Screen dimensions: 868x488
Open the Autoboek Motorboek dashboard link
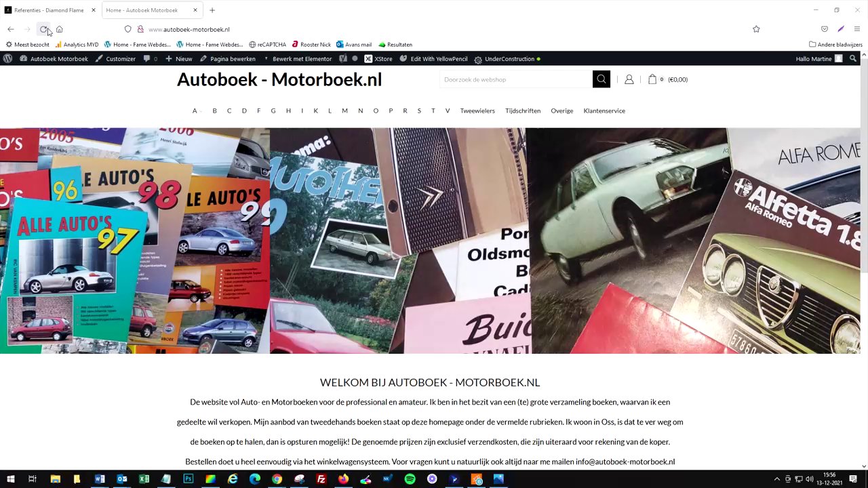pyautogui.click(x=54, y=59)
